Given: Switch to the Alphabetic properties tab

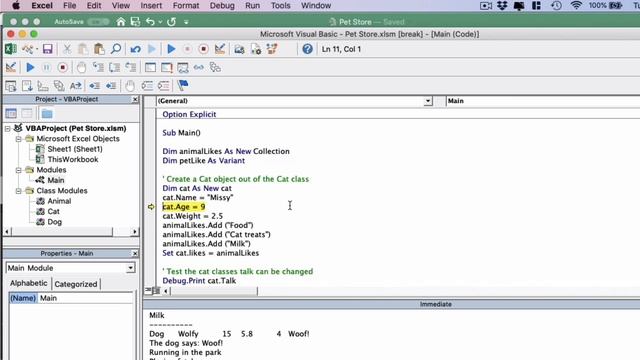Looking at the screenshot, I should (29, 283).
